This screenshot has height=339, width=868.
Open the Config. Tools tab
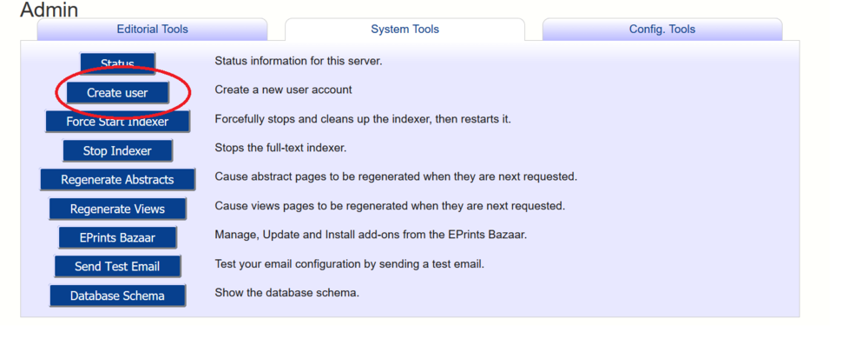pos(662,30)
